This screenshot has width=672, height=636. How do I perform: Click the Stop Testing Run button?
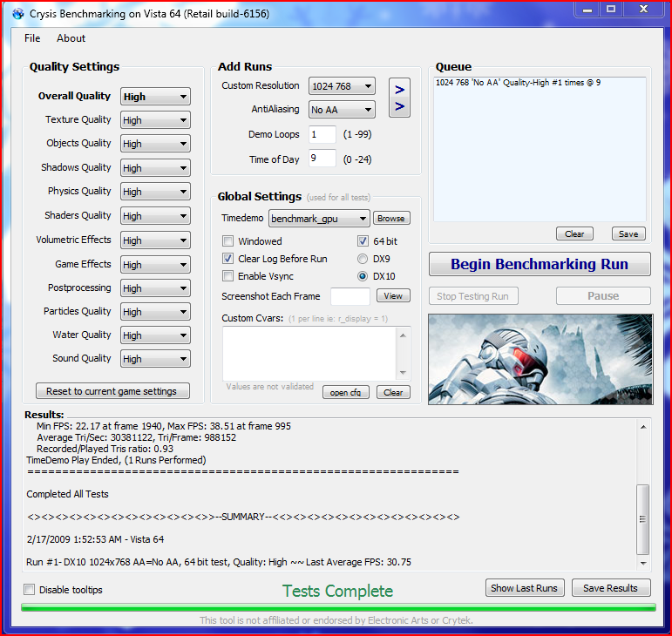pos(473,296)
